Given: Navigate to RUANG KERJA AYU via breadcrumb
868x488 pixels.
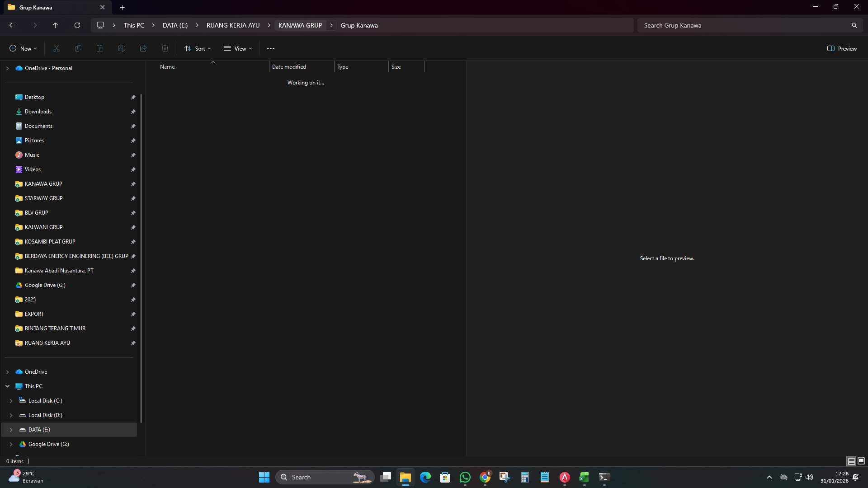Looking at the screenshot, I should pos(232,25).
